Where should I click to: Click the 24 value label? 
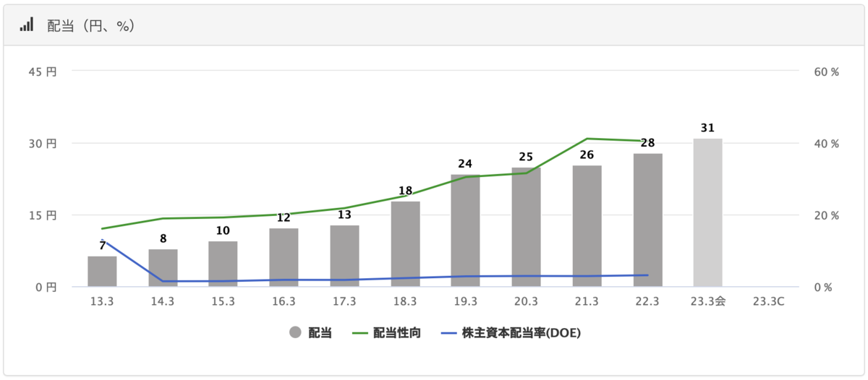point(465,164)
